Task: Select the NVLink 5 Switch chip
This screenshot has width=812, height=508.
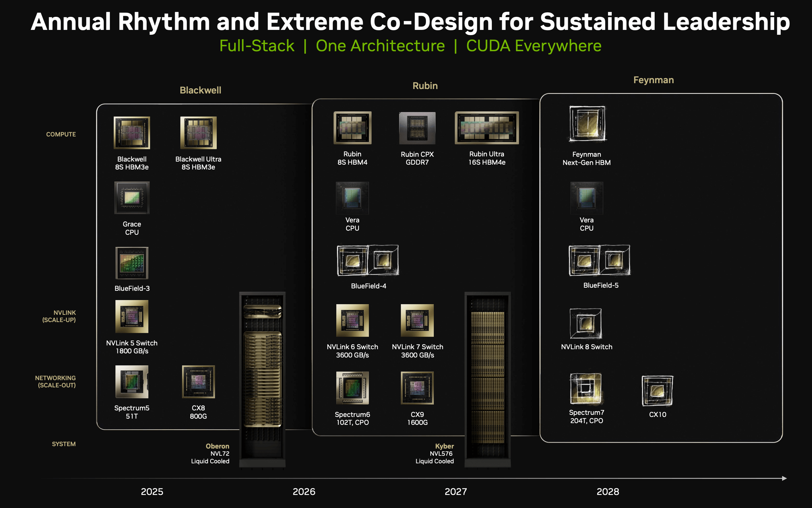Action: coord(132,317)
